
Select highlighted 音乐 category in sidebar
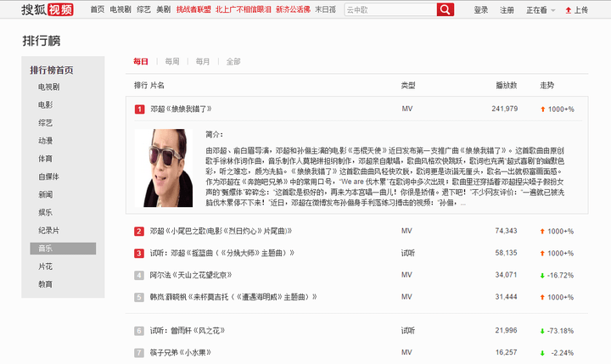63,249
